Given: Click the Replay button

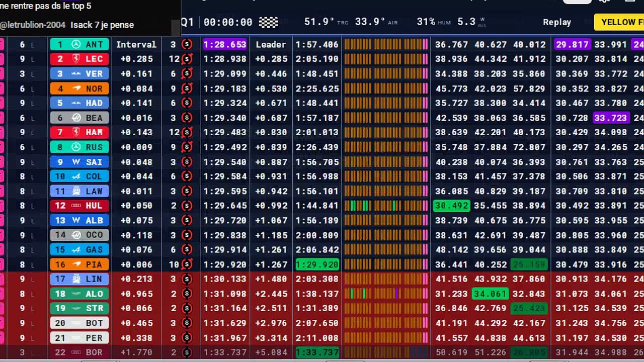Looking at the screenshot, I should tap(557, 22).
